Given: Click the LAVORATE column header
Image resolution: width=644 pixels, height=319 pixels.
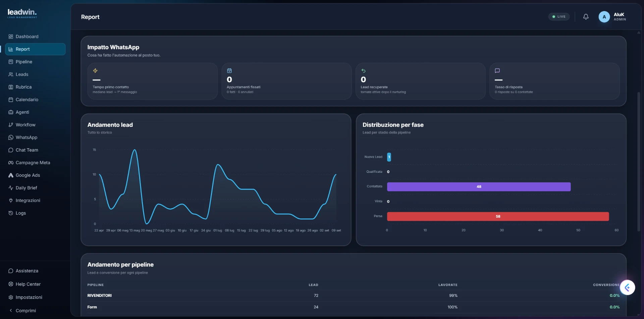Looking at the screenshot, I should coord(448,285).
